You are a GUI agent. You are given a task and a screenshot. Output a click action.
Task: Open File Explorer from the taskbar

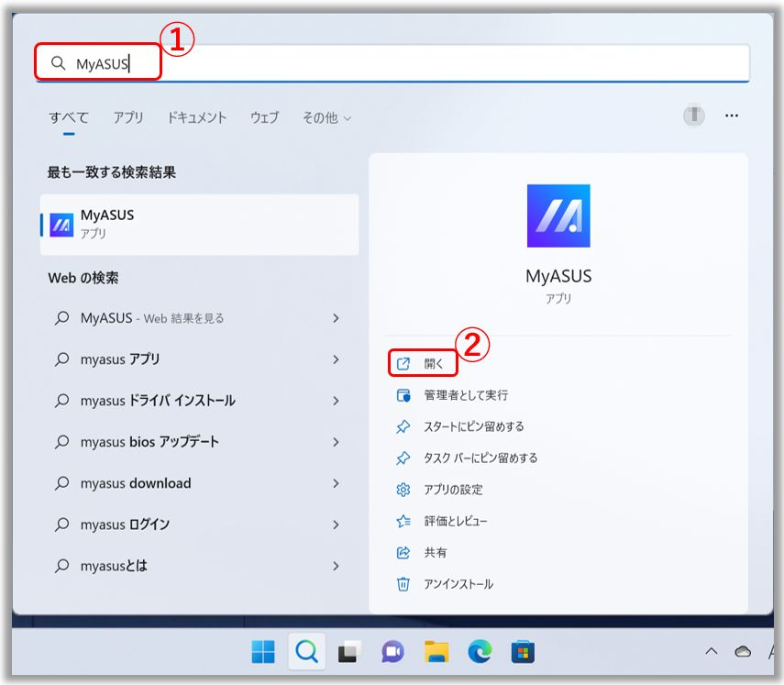(436, 651)
